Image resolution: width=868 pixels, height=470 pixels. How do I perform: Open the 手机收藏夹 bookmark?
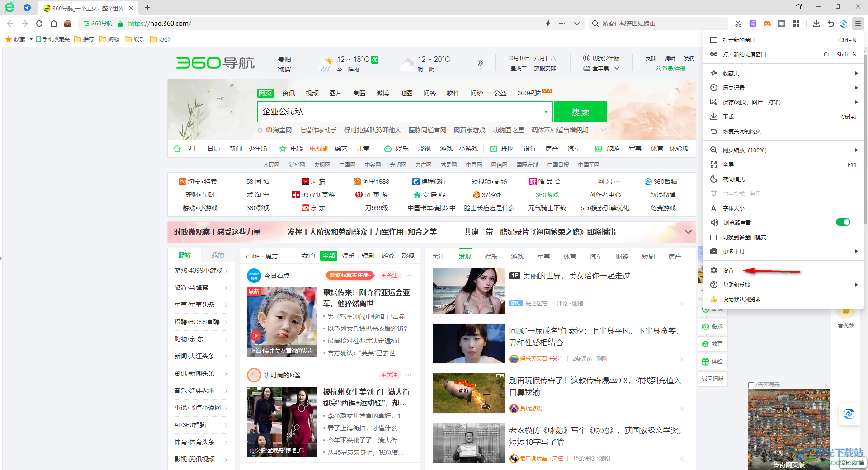(53, 39)
